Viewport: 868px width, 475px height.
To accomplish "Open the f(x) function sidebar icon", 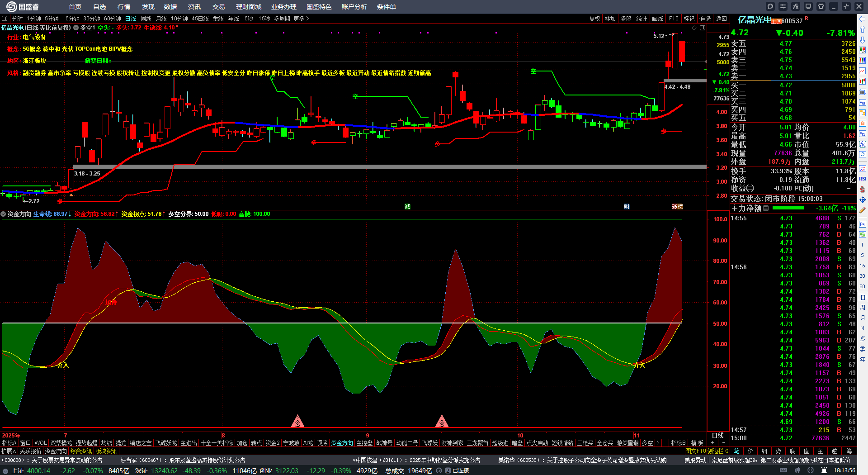I will tap(863, 144).
